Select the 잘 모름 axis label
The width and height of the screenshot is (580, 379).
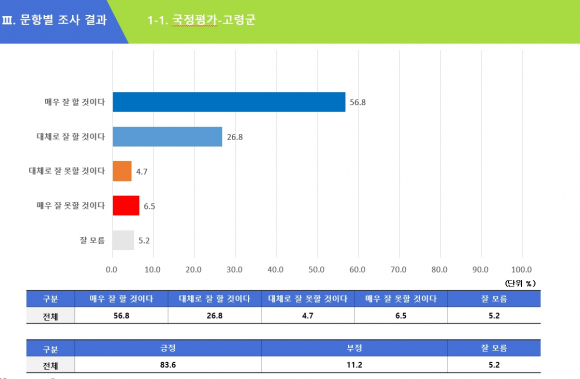92,240
